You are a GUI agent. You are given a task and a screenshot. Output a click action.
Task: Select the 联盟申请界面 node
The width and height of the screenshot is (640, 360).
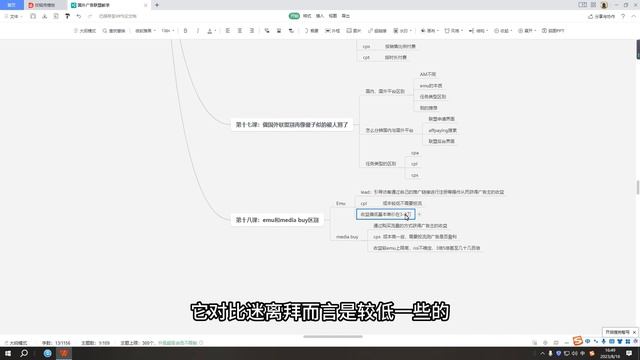coord(441,119)
